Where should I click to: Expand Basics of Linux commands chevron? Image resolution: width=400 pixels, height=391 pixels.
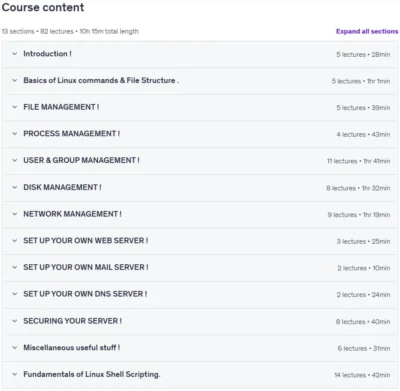click(14, 80)
